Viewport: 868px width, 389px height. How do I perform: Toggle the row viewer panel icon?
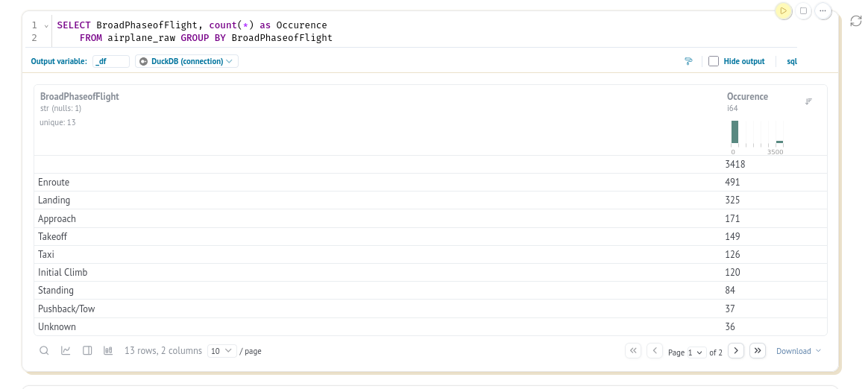click(x=87, y=350)
